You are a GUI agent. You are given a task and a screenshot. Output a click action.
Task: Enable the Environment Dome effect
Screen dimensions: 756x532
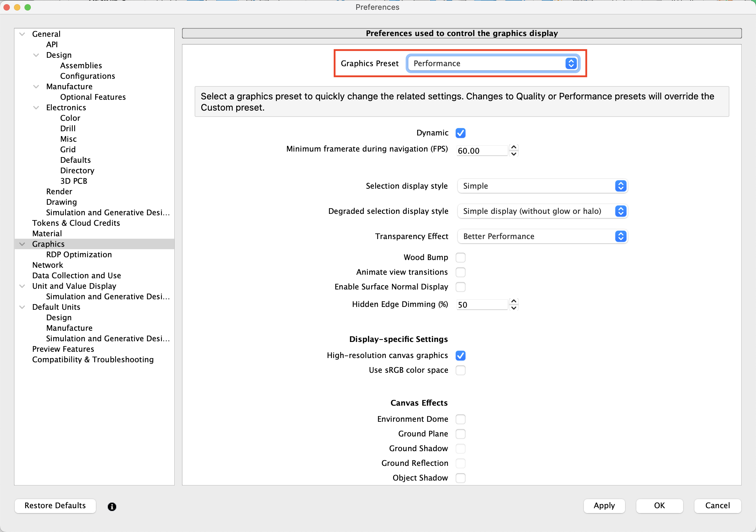pyautogui.click(x=461, y=419)
